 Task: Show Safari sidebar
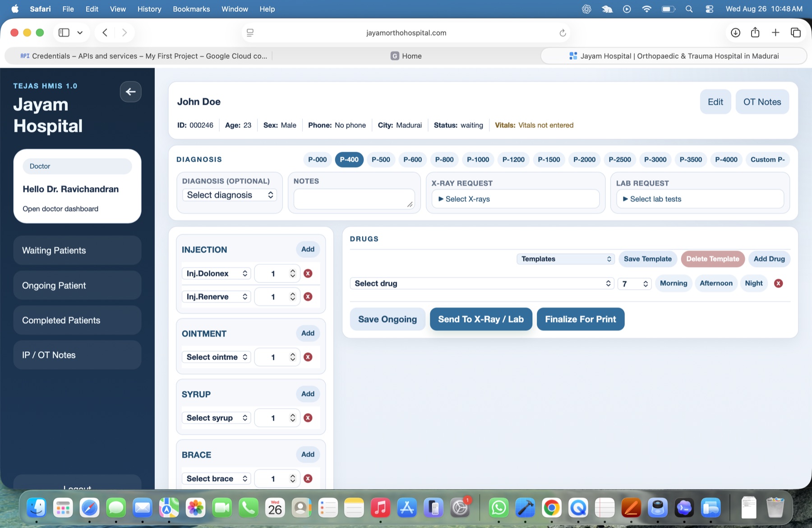tap(64, 32)
